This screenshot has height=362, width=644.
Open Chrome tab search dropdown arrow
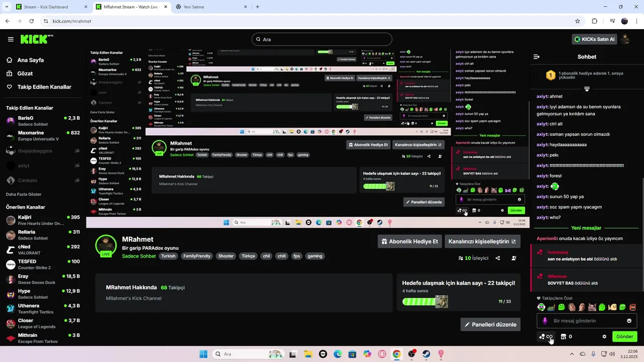[x=6, y=7]
